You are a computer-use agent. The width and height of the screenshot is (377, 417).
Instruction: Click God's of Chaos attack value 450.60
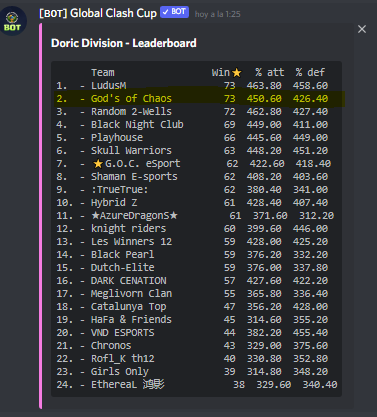tap(264, 98)
